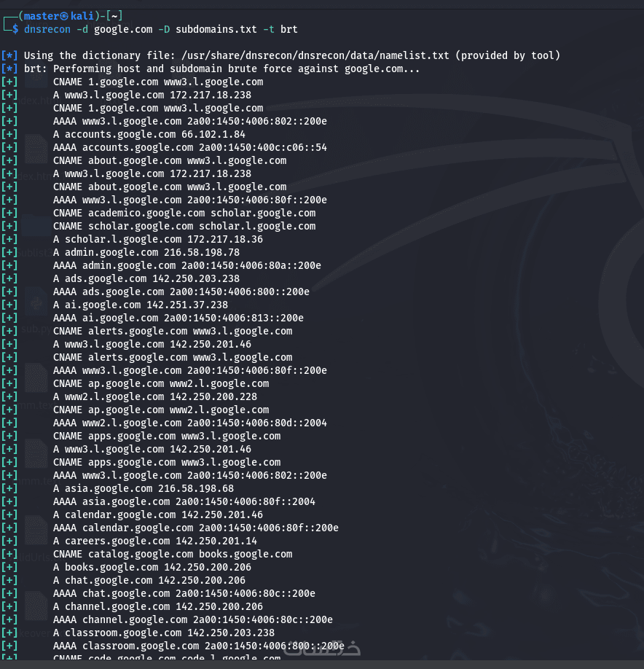This screenshot has width=644, height=669.
Task: Click the 'CNAME catalog.google.com books.google.com' line
Action: coord(173,555)
